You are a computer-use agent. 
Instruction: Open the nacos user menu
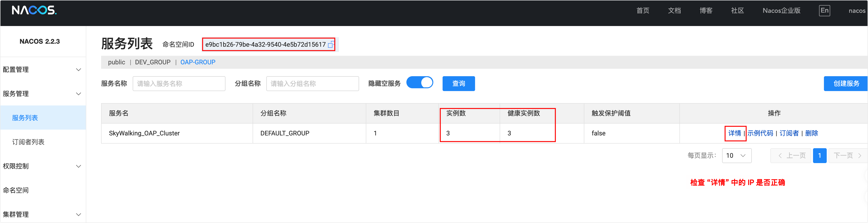857,10
